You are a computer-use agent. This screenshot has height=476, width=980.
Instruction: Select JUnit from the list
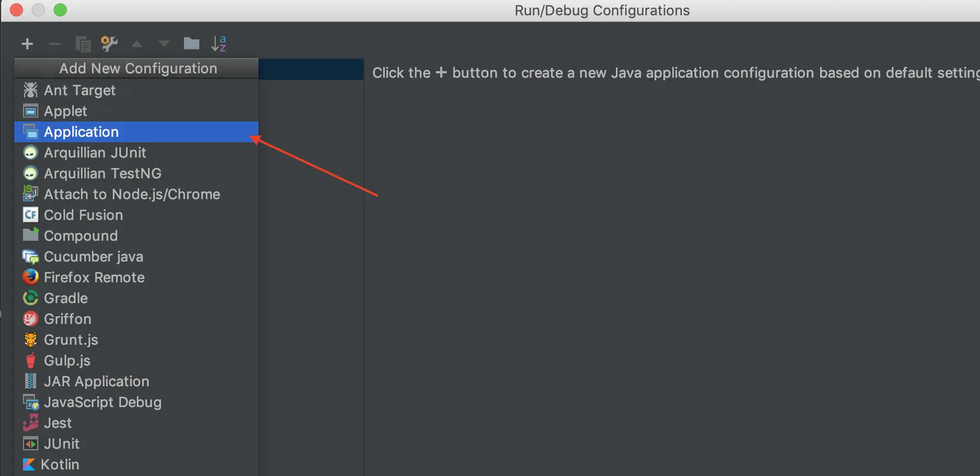click(136, 444)
